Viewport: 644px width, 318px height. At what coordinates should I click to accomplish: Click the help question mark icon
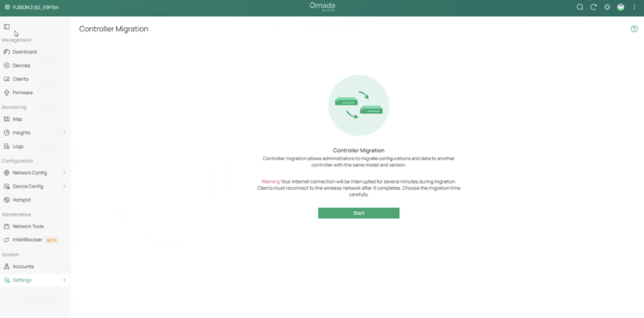(634, 29)
